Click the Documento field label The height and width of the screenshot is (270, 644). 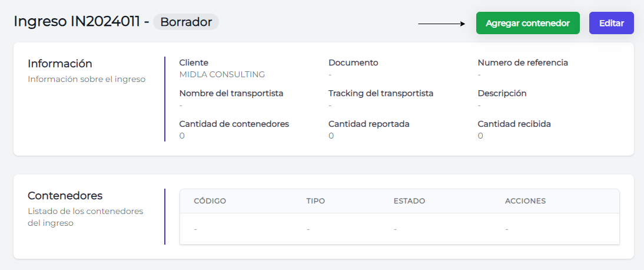(353, 63)
